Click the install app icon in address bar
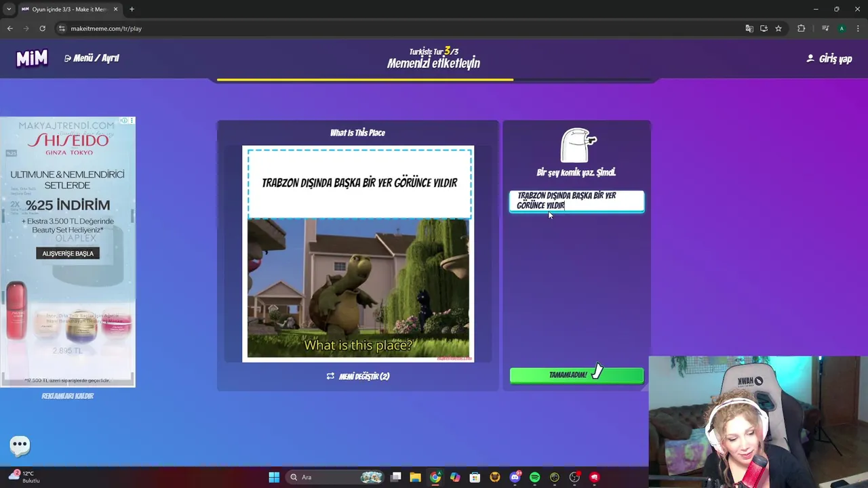Viewport: 868px width, 488px height. pos(764,28)
